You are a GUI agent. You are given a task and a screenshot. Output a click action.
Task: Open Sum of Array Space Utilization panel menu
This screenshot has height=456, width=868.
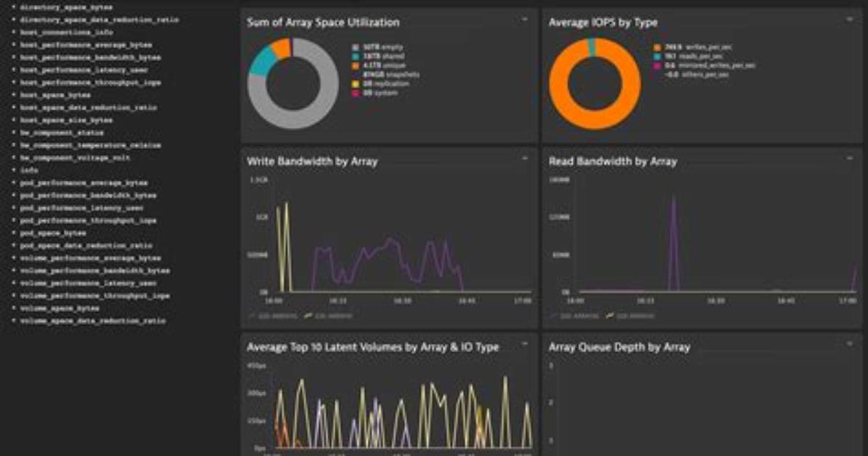(x=524, y=20)
